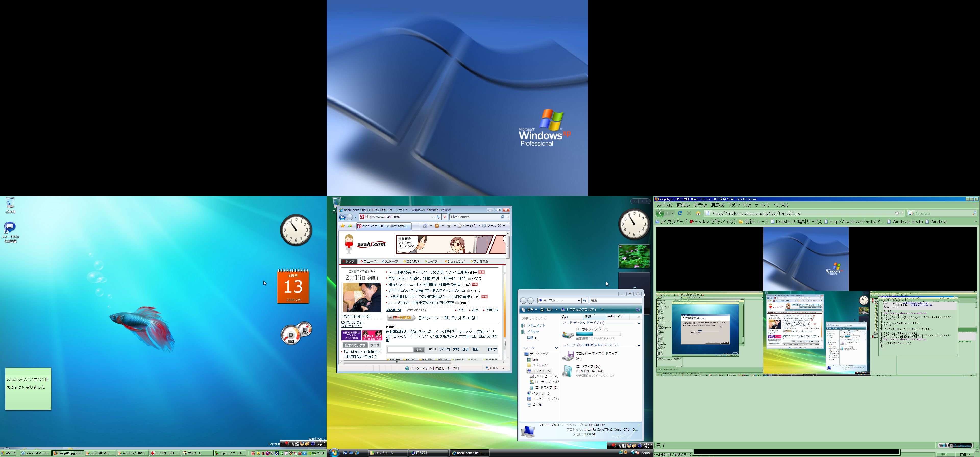Screen dimensions: 980x457
Task: Click IE Add to Favorites star-plus icon
Action: click(x=350, y=226)
